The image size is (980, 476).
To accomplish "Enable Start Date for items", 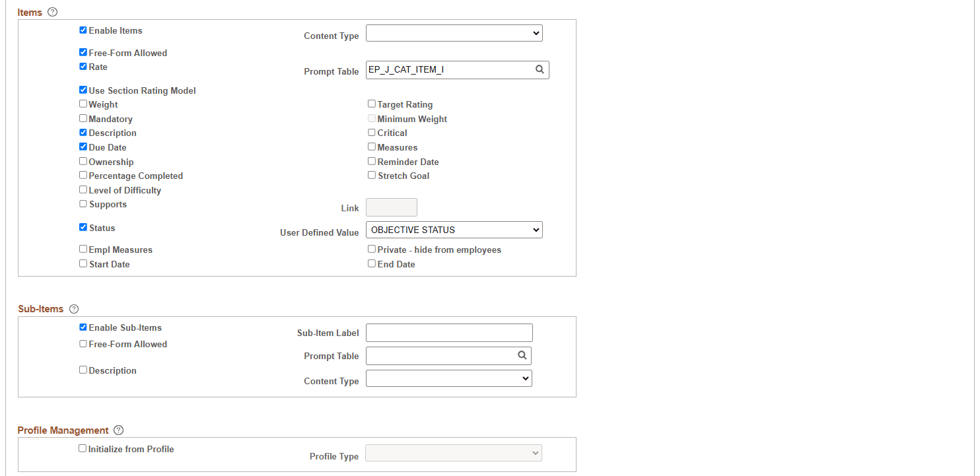I will [x=83, y=263].
